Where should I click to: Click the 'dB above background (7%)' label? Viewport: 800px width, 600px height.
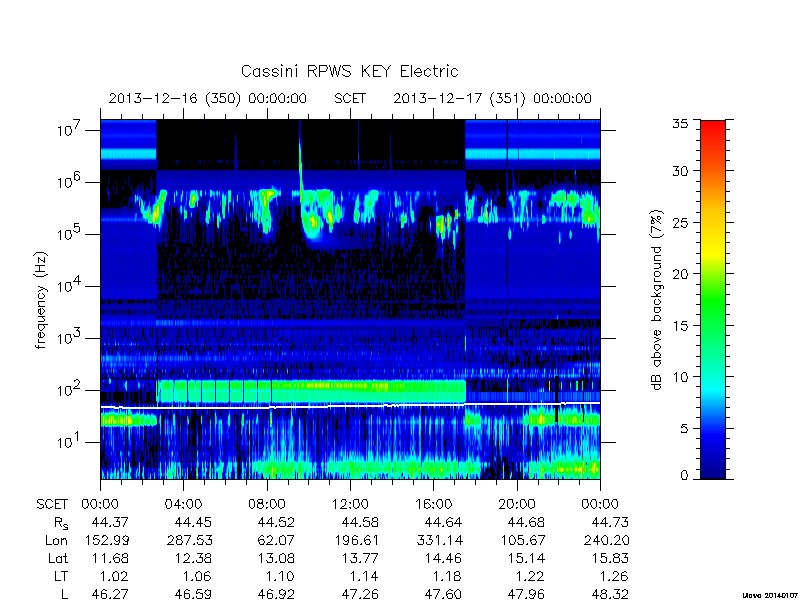tap(657, 300)
